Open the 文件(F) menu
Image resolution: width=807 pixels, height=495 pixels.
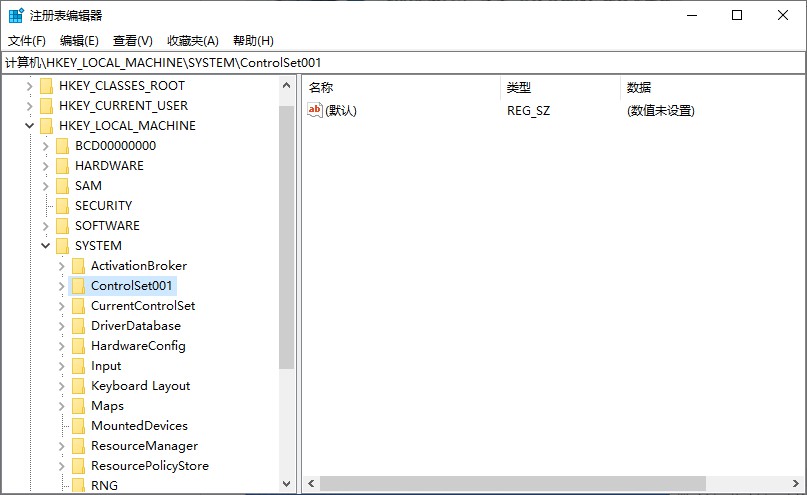tap(27, 41)
